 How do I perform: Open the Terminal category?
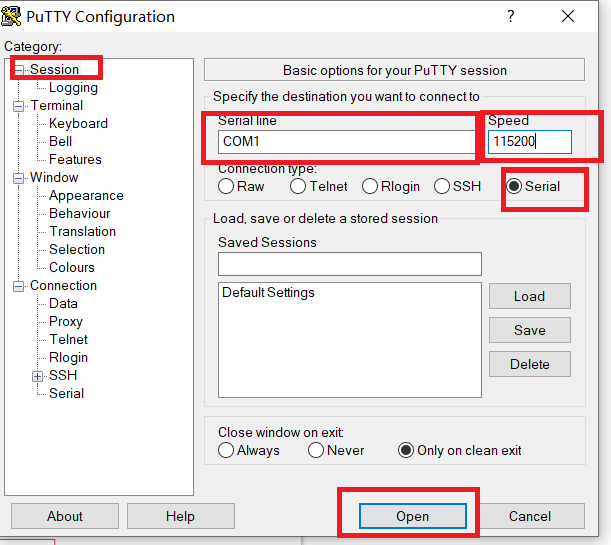(x=57, y=106)
